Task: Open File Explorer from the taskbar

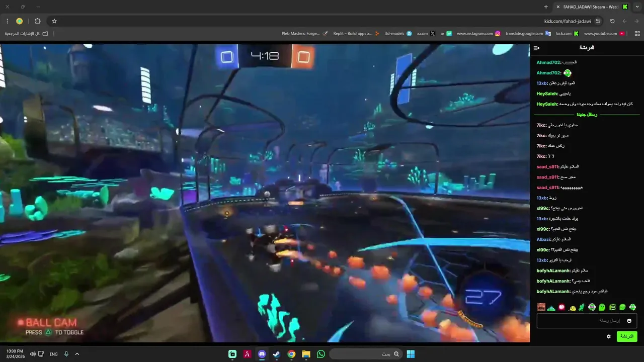Action: (x=306, y=354)
